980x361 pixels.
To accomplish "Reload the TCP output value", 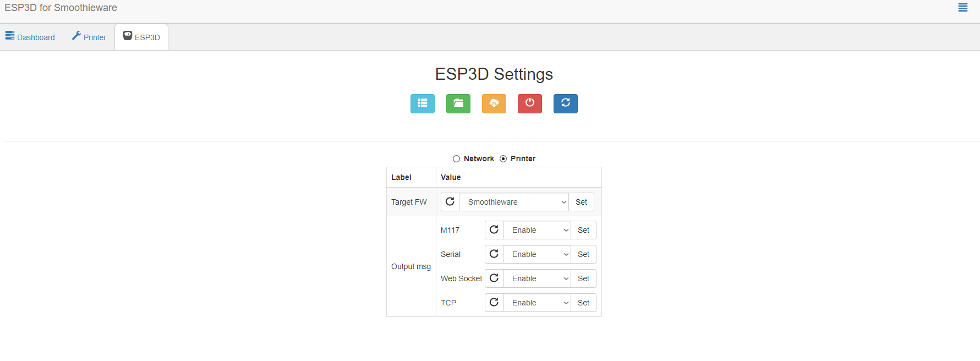I will pos(494,303).
